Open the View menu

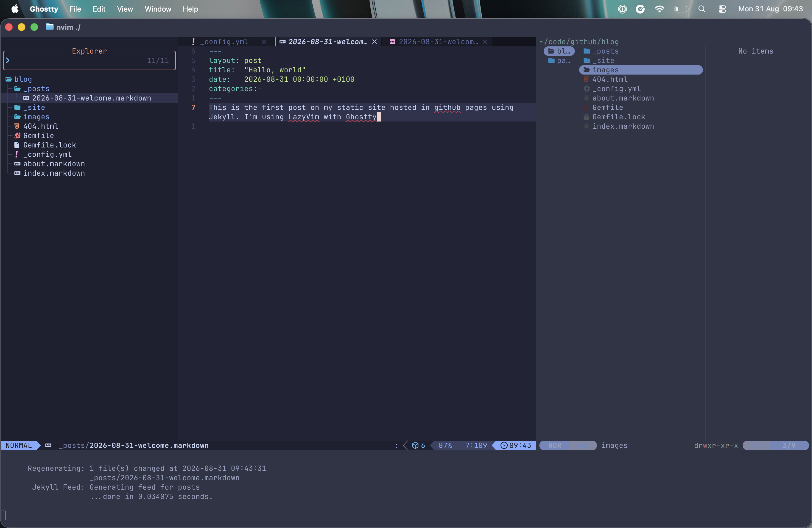click(x=125, y=9)
